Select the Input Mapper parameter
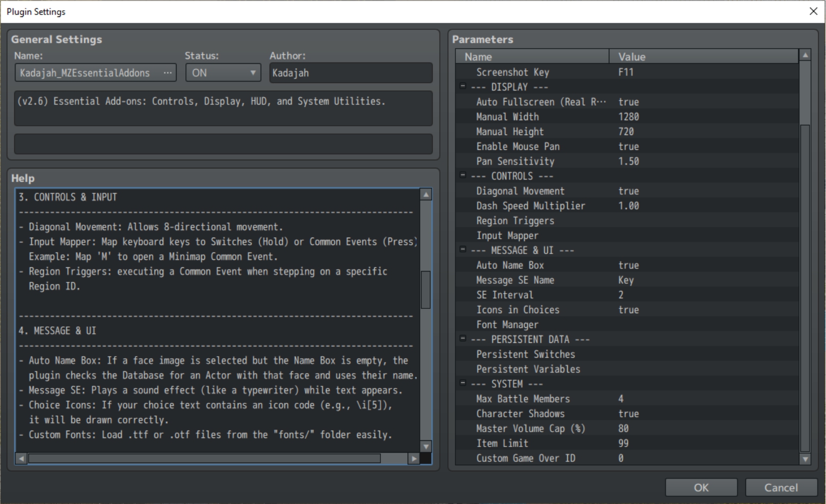 [627, 236]
